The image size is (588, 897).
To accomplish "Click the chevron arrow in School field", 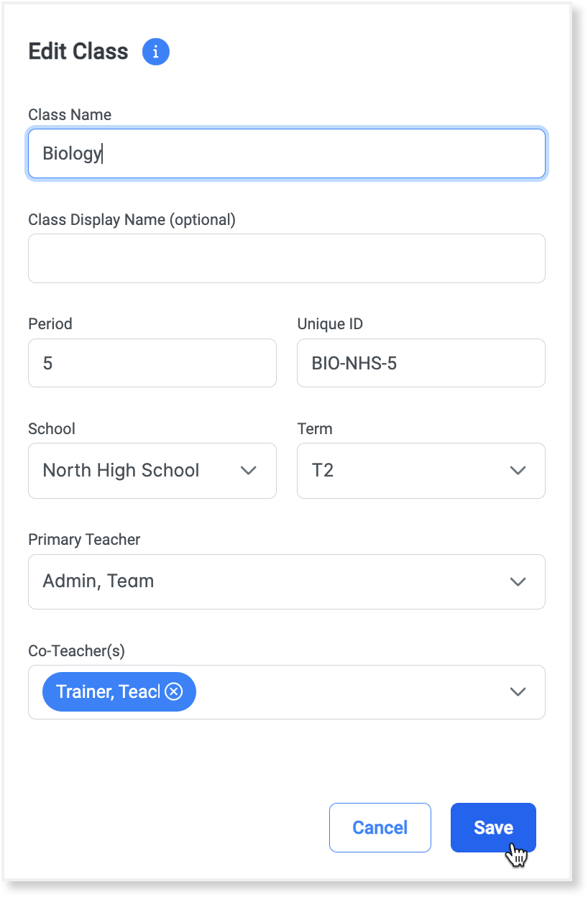I will (x=248, y=471).
